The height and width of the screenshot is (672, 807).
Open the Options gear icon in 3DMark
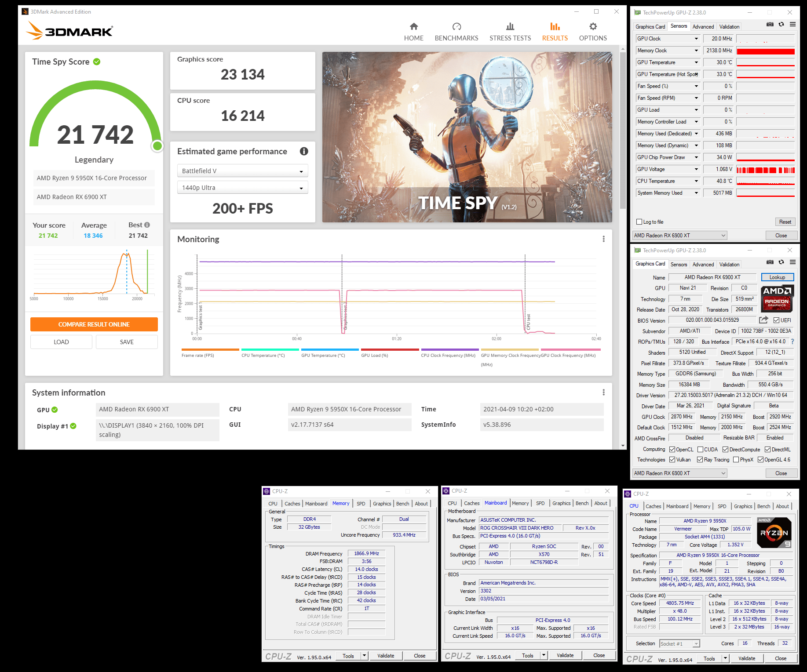pyautogui.click(x=593, y=26)
